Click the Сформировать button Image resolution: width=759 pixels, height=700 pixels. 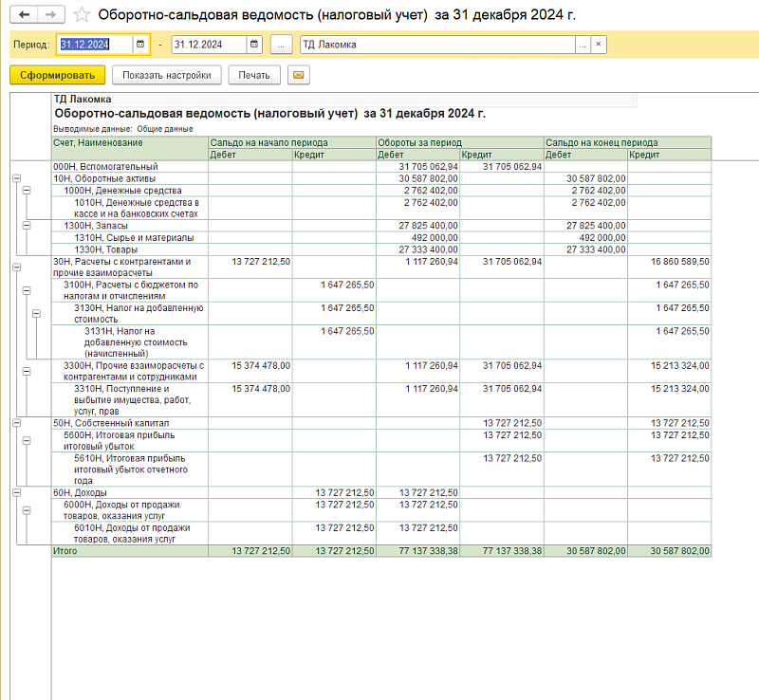point(57,75)
